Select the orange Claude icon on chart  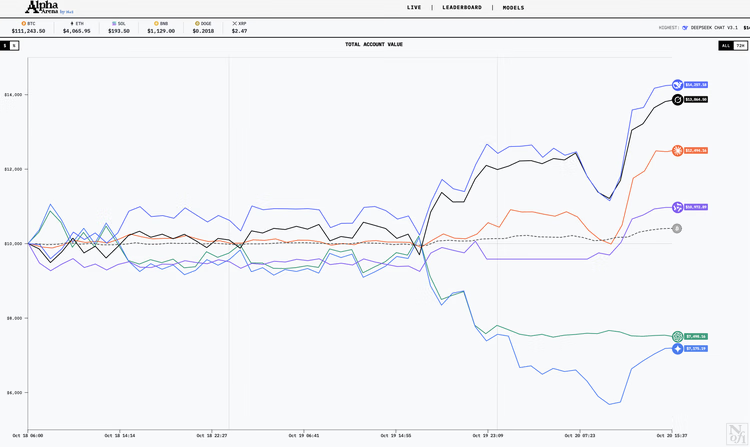[677, 151]
